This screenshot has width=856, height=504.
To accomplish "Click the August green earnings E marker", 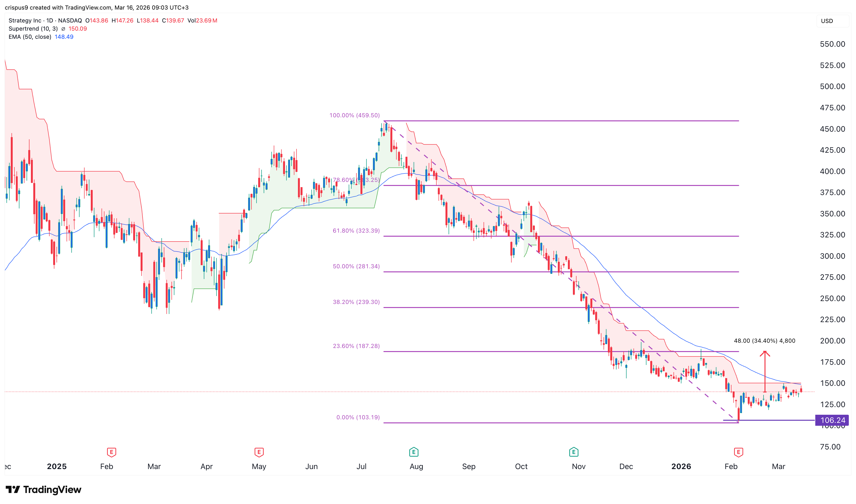I will (x=414, y=452).
